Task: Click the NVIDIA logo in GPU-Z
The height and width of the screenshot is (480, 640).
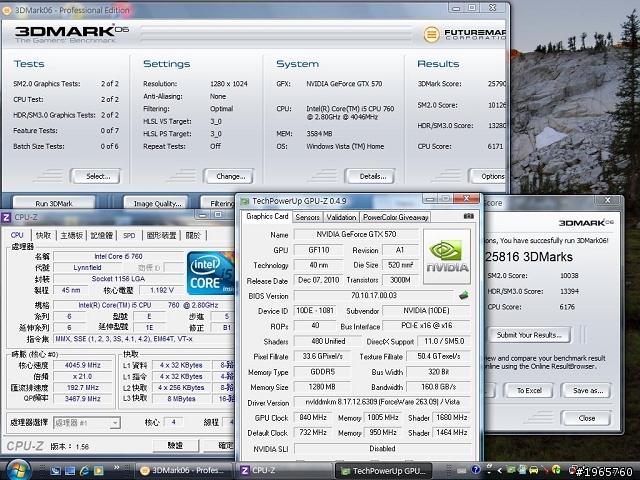Action: coord(447,256)
